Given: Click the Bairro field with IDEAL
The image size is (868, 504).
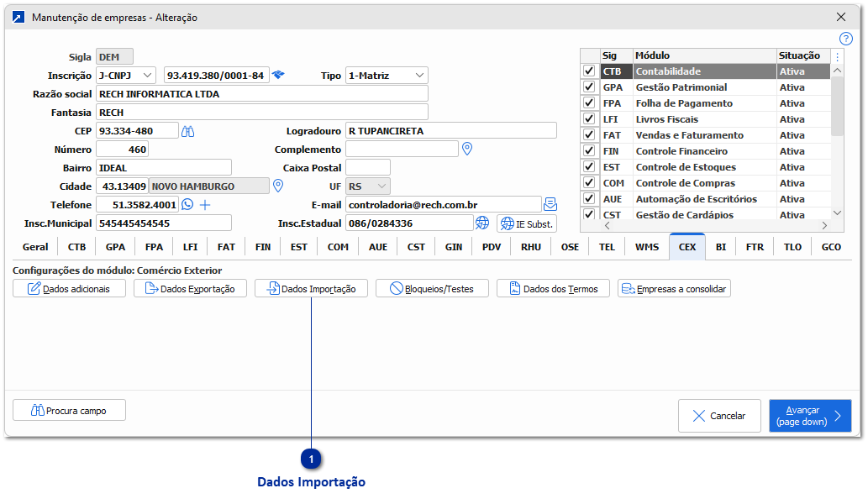Looking at the screenshot, I should coord(163,168).
